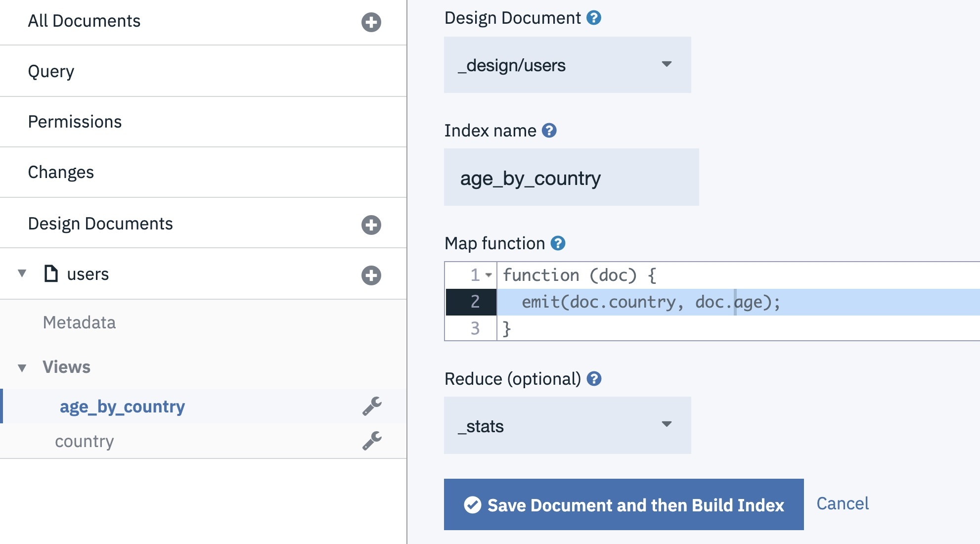
Task: Click plus icon next to All Documents
Action: pos(371,22)
